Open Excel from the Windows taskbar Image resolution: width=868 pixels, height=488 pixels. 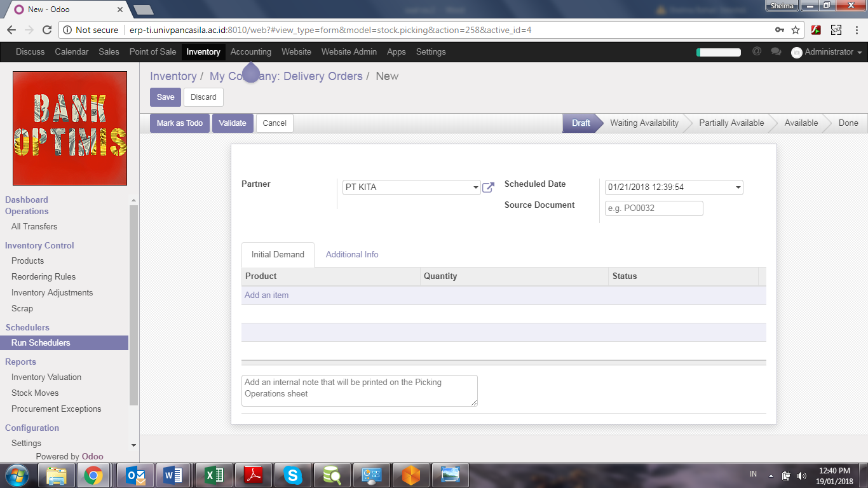(214, 475)
